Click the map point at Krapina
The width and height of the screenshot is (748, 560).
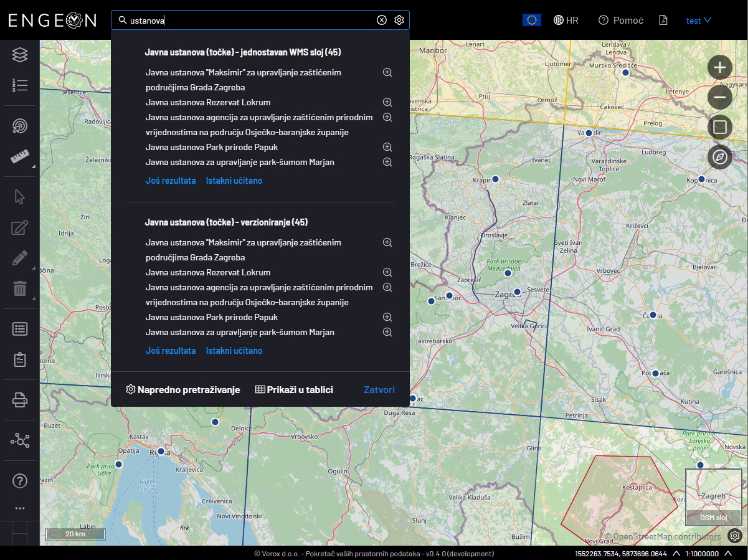pos(496,179)
